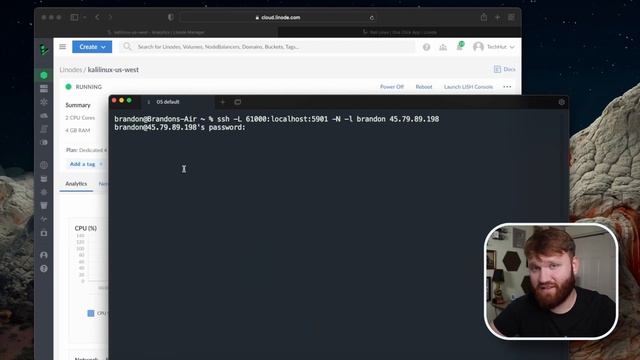Click the terminal split-pane icon

(238, 102)
